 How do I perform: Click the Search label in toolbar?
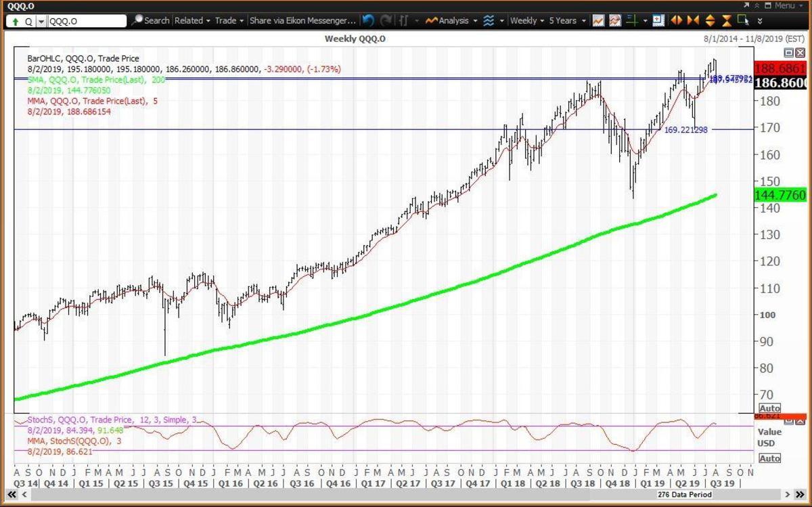(x=157, y=20)
